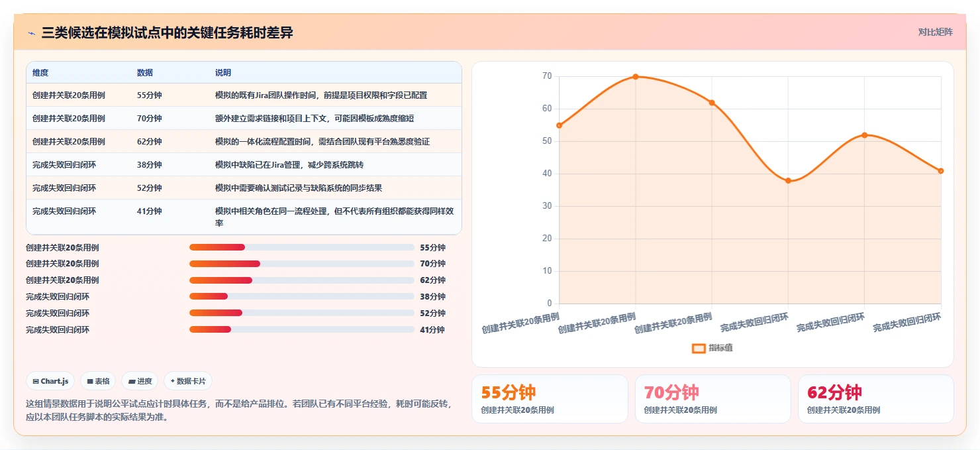The height and width of the screenshot is (450, 980).
Task: Click the progress bar labeled 70分钟
Action: 302,264
